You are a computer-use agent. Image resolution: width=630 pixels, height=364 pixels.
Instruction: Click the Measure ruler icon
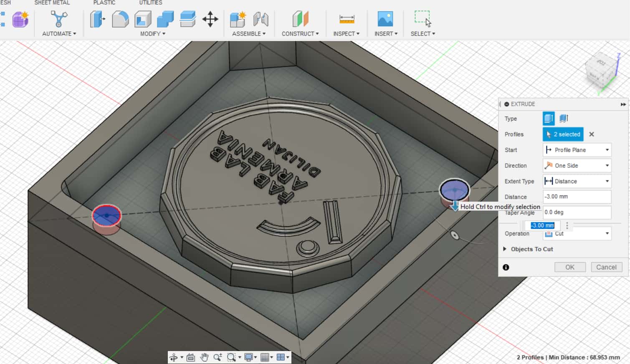(x=347, y=19)
